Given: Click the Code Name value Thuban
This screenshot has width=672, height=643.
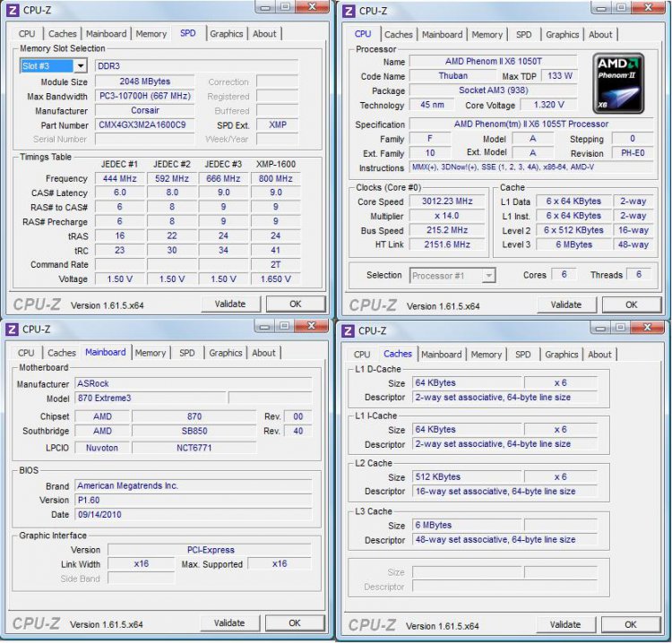Looking at the screenshot, I should tap(453, 76).
